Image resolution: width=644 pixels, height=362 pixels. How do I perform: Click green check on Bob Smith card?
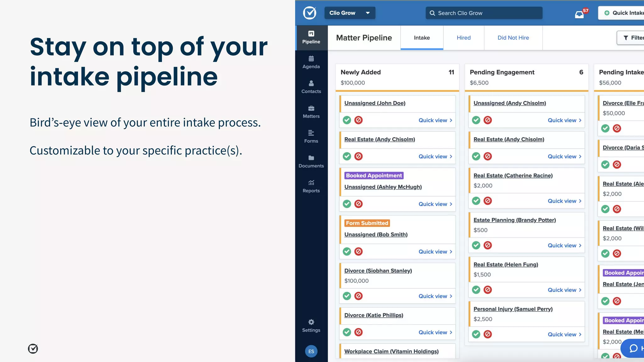click(347, 251)
